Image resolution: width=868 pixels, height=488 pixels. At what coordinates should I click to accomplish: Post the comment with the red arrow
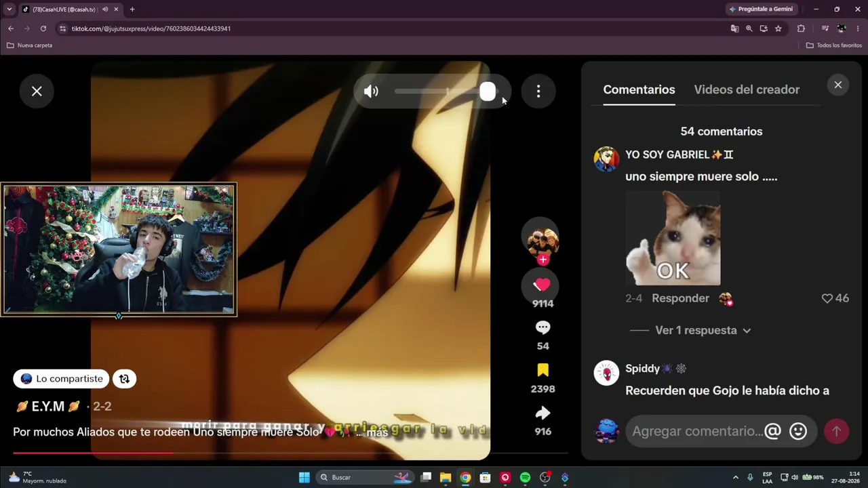pos(836,431)
